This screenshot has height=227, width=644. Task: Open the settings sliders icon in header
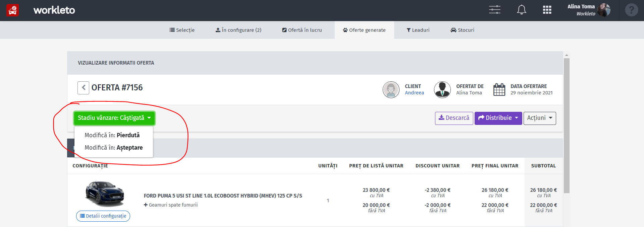pos(494,10)
